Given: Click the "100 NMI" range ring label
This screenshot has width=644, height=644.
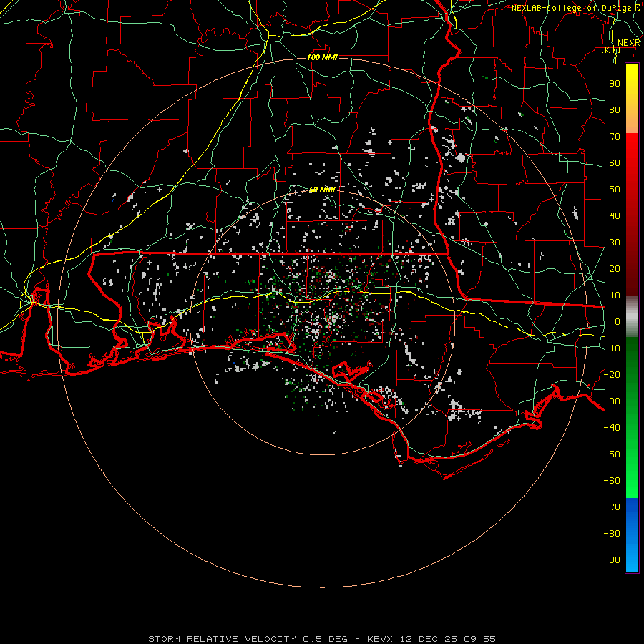Looking at the screenshot, I should (x=322, y=57).
